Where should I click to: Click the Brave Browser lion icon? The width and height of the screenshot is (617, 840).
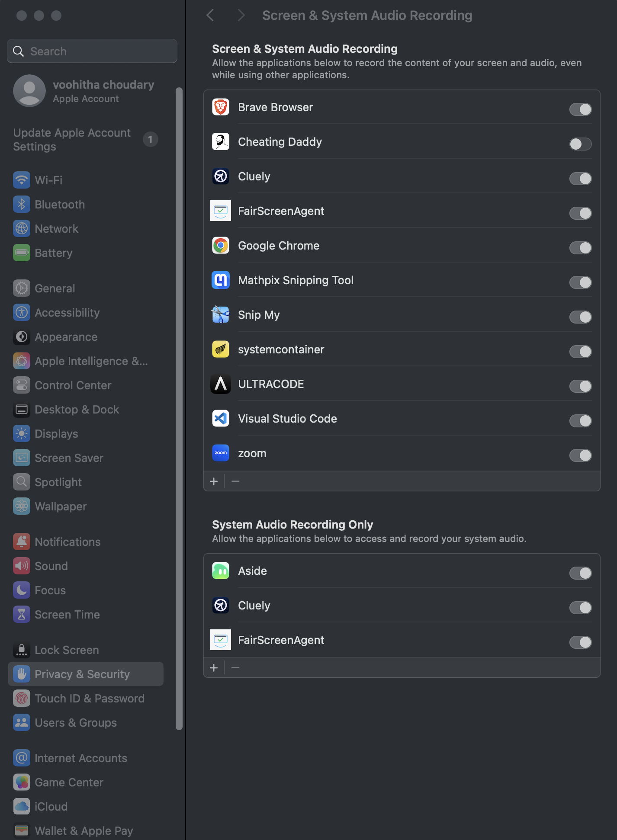221,107
